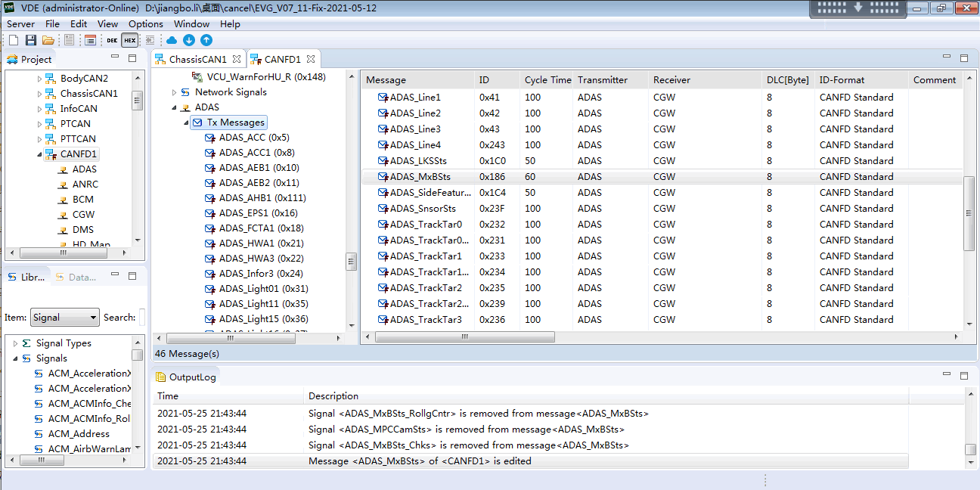Expand the PTTCAN network node
This screenshot has width=980, height=490.
[x=40, y=139]
